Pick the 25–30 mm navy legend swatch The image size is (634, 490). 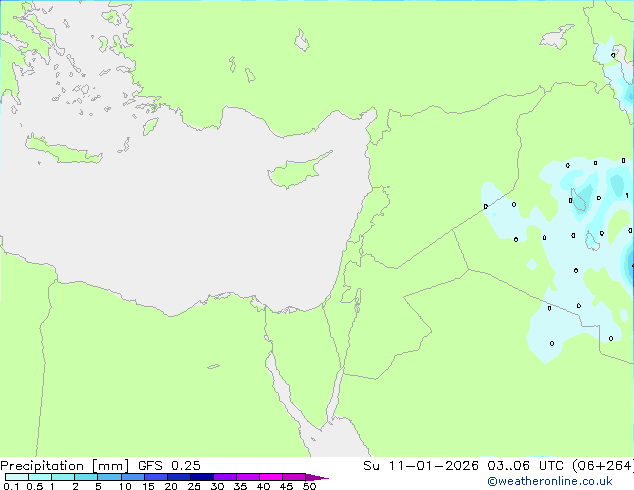pos(202,477)
